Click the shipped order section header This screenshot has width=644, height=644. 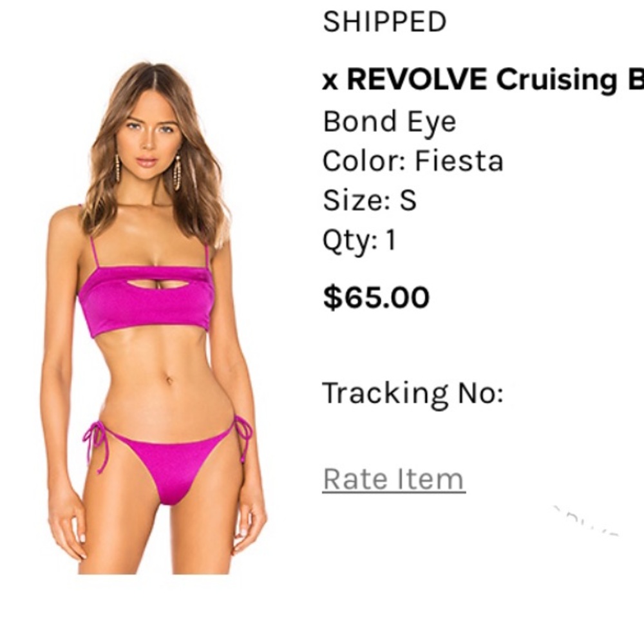383,20
